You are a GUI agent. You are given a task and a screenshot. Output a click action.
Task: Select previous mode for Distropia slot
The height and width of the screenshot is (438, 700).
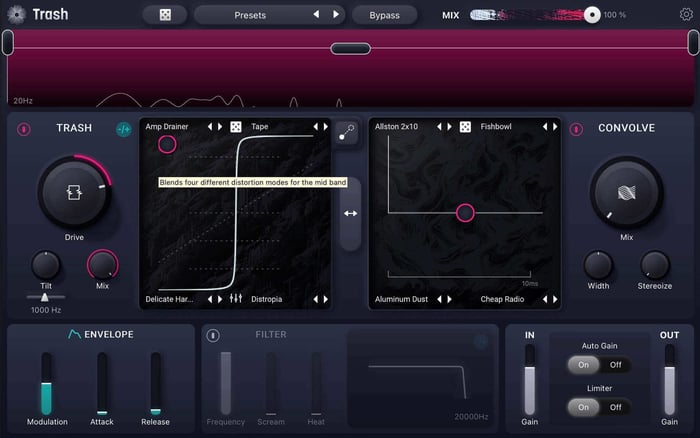(x=316, y=299)
